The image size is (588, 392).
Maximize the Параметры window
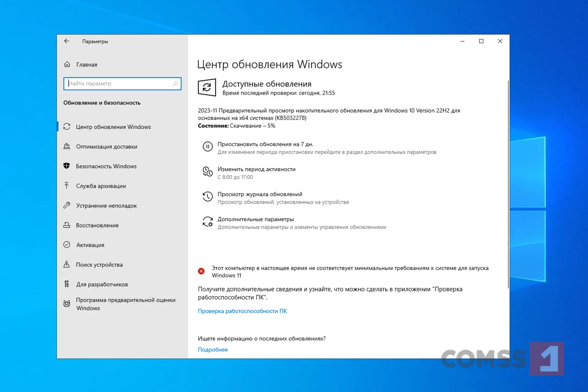coord(481,41)
